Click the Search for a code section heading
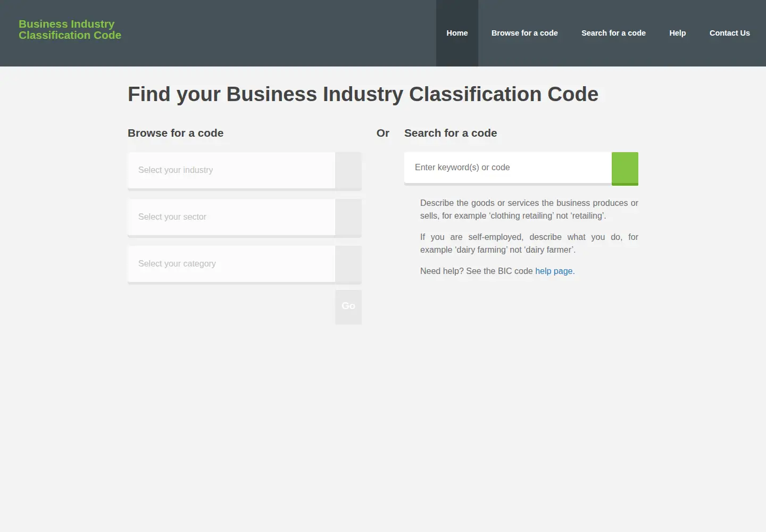The height and width of the screenshot is (532, 766). (x=451, y=133)
